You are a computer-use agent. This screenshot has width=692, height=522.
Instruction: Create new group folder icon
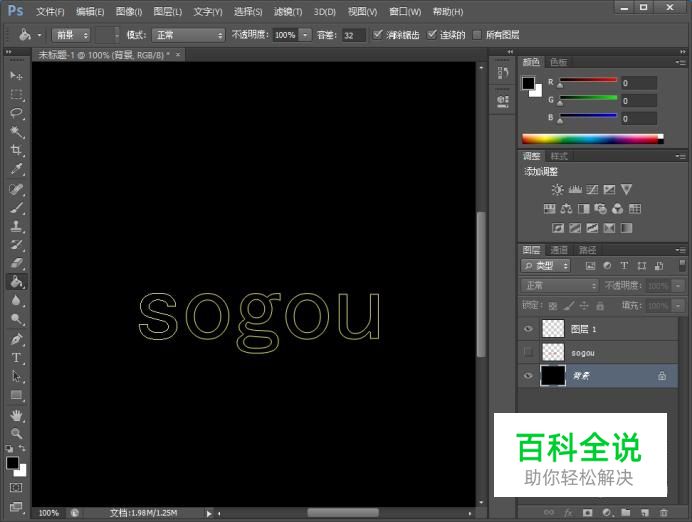[x=626, y=512]
